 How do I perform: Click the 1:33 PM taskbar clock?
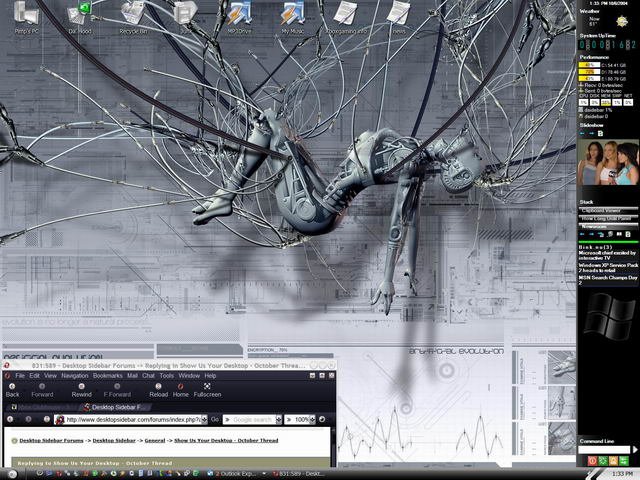(622, 474)
